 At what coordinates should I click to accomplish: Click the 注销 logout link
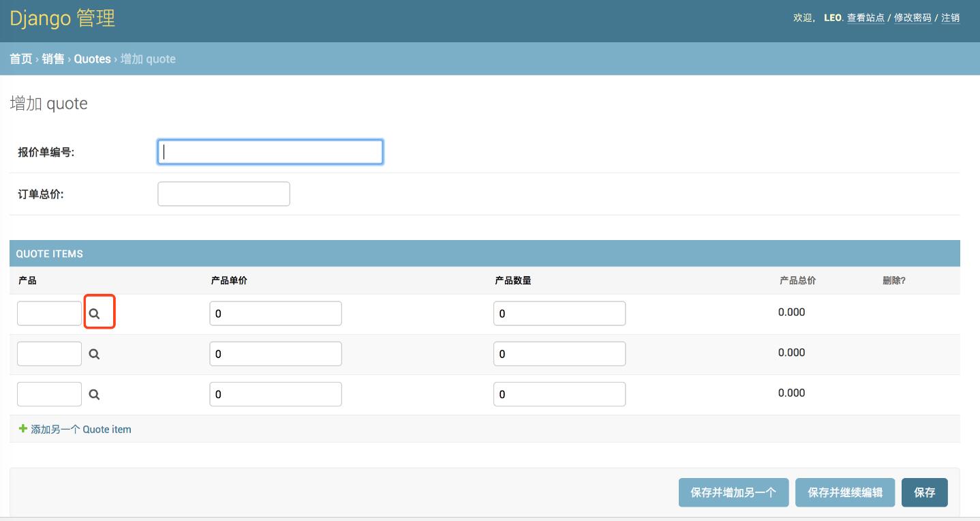coord(951,18)
